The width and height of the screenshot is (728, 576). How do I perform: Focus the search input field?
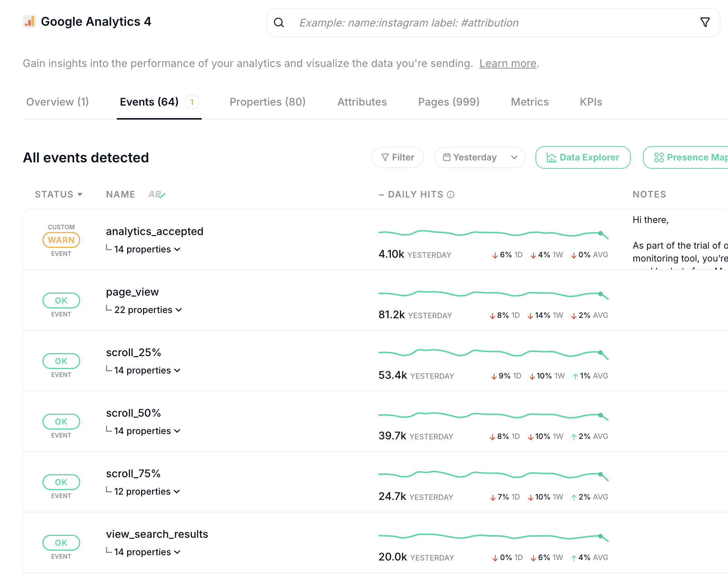492,23
